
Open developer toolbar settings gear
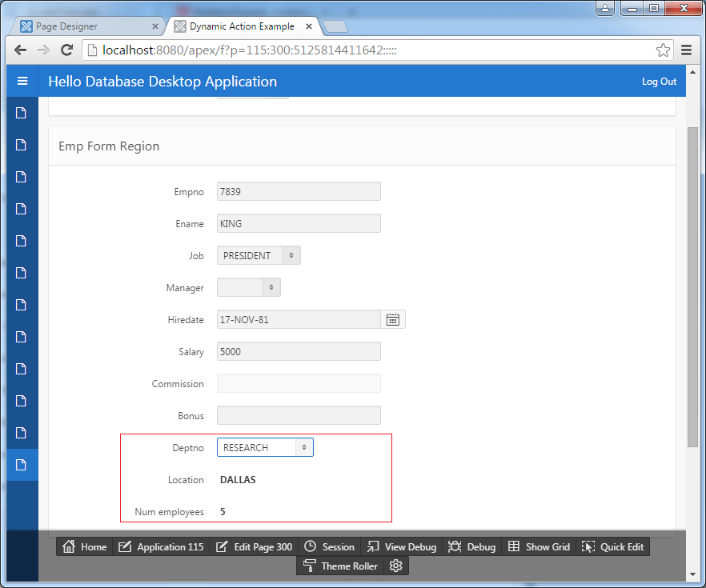[395, 566]
